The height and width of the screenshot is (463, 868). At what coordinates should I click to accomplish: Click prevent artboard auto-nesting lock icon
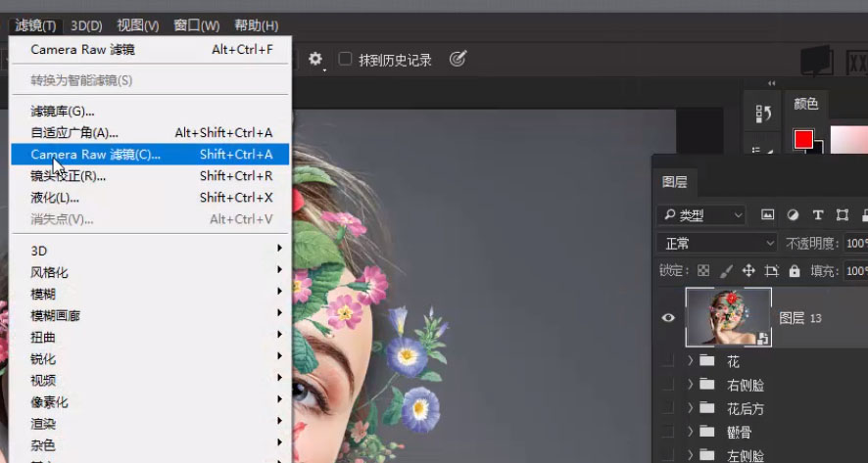771,271
